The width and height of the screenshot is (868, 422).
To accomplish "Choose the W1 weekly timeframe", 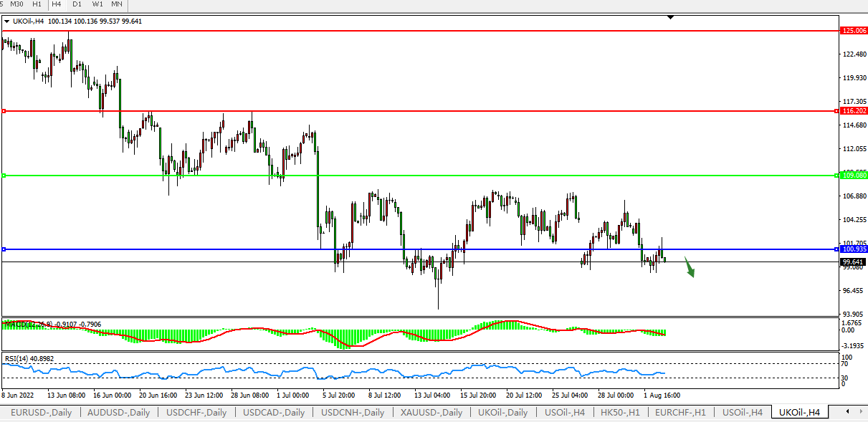I will point(97,4).
